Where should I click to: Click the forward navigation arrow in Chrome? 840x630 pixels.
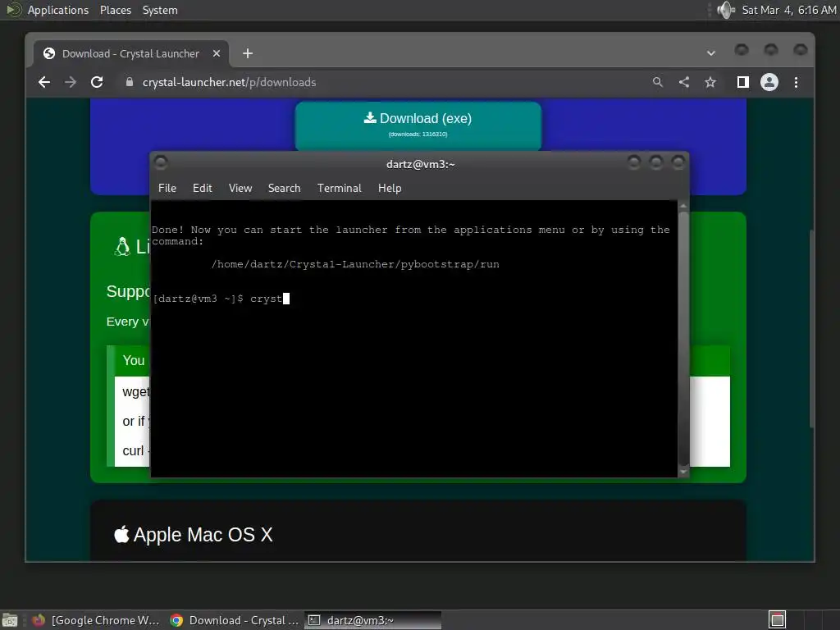(x=71, y=82)
